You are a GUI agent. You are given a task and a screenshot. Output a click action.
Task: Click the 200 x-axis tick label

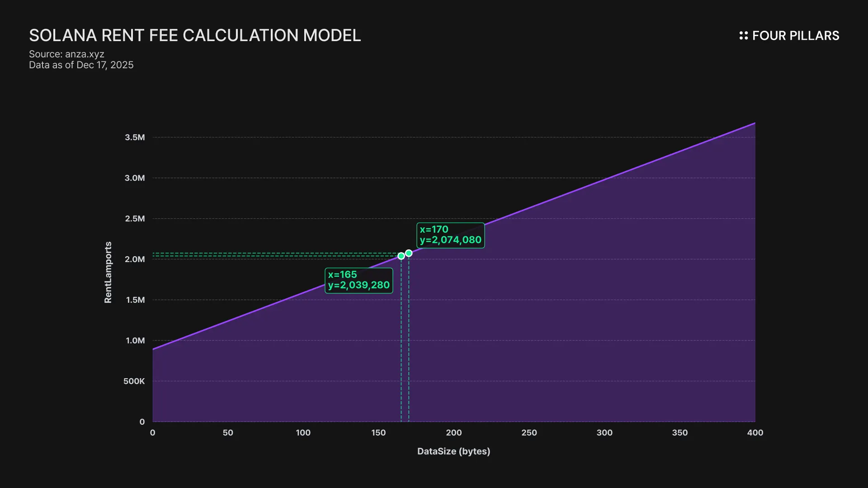point(454,433)
